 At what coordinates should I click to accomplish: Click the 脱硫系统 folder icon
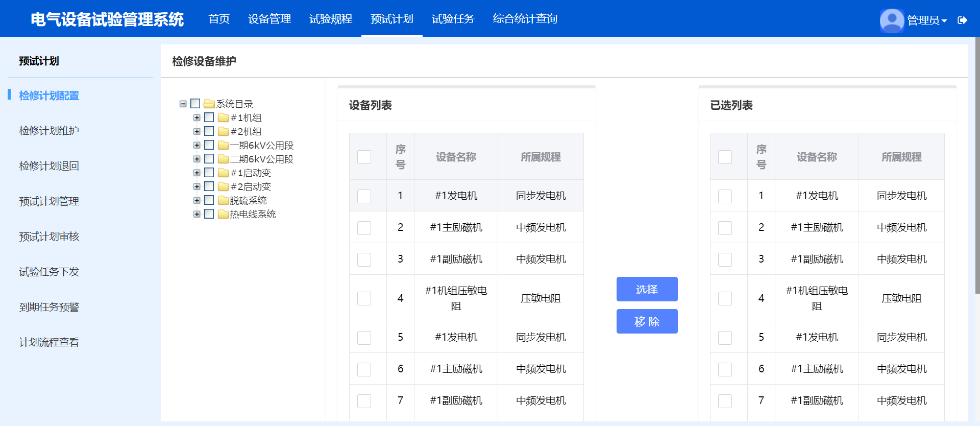223,200
